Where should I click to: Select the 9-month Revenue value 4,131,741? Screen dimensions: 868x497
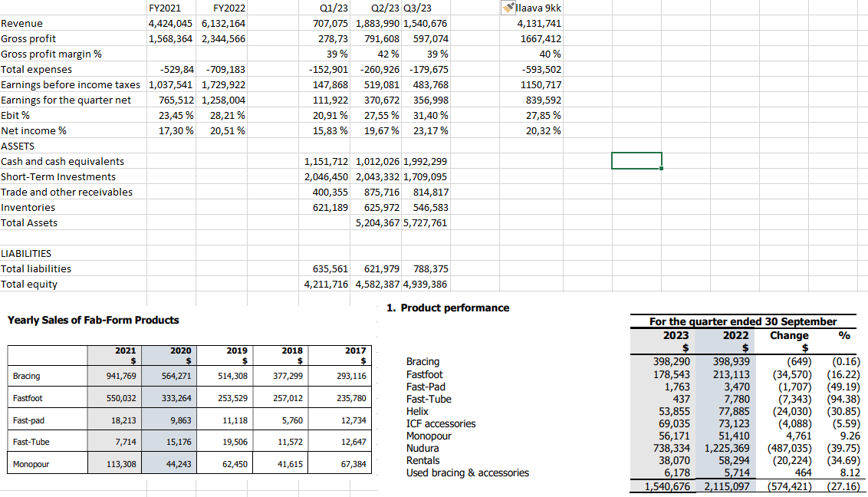tap(539, 24)
